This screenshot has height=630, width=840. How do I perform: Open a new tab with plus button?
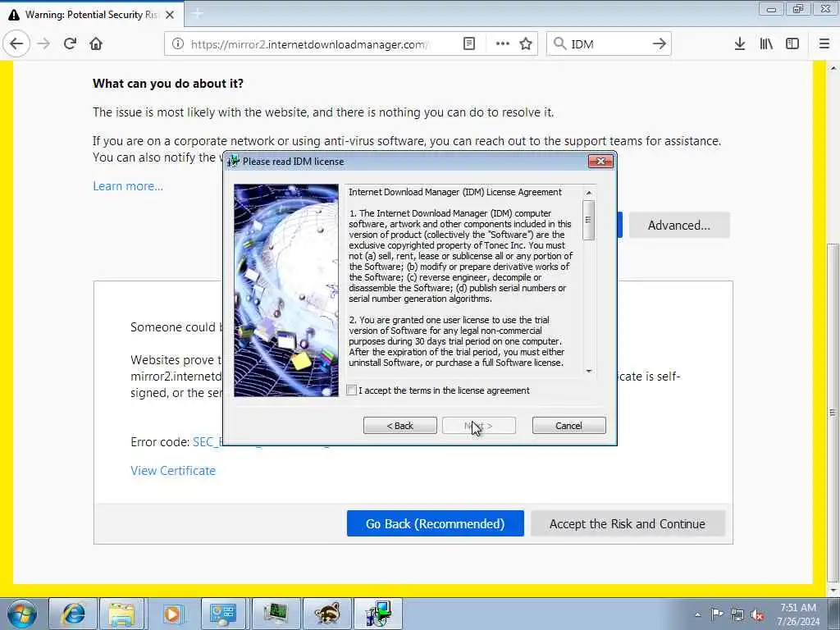(197, 14)
